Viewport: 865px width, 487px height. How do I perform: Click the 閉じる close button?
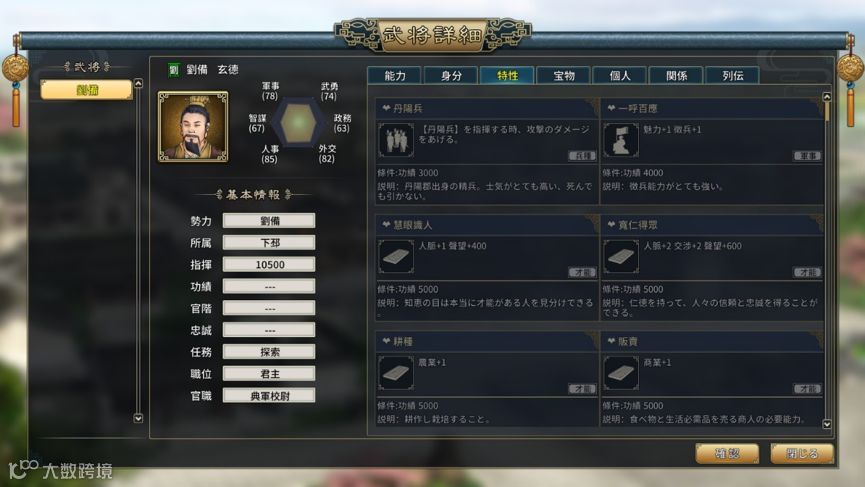coord(802,454)
